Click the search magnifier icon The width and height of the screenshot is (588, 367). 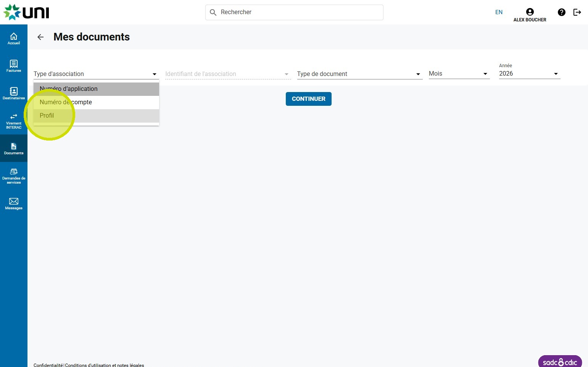(213, 12)
